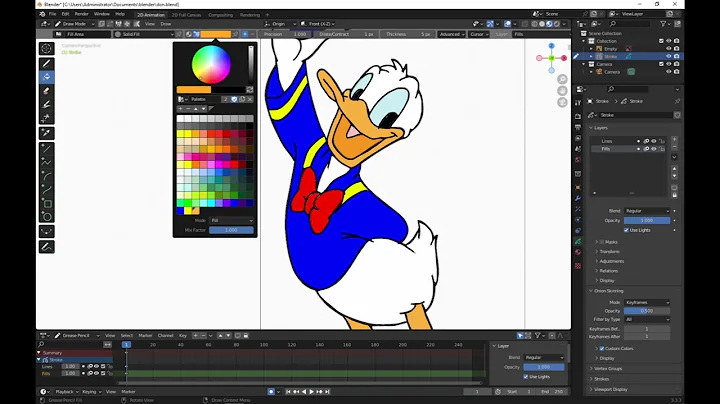720x404 pixels.
Task: Click the orange active color swatch in header
Action: (215, 34)
